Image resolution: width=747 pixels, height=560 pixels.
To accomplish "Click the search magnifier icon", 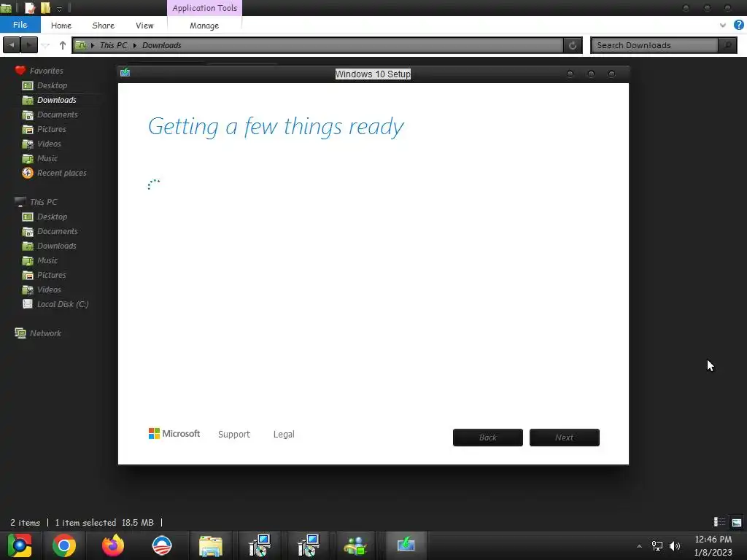I will pyautogui.click(x=727, y=45).
